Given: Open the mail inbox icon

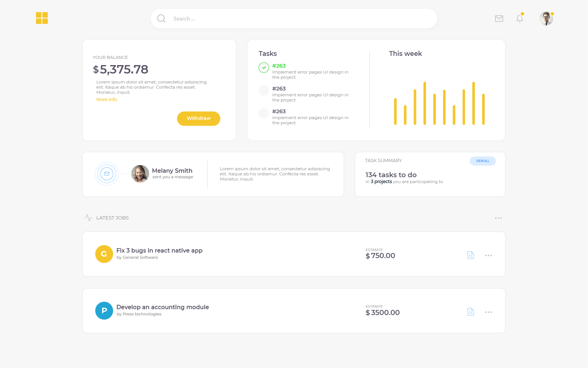Looking at the screenshot, I should click(499, 18).
